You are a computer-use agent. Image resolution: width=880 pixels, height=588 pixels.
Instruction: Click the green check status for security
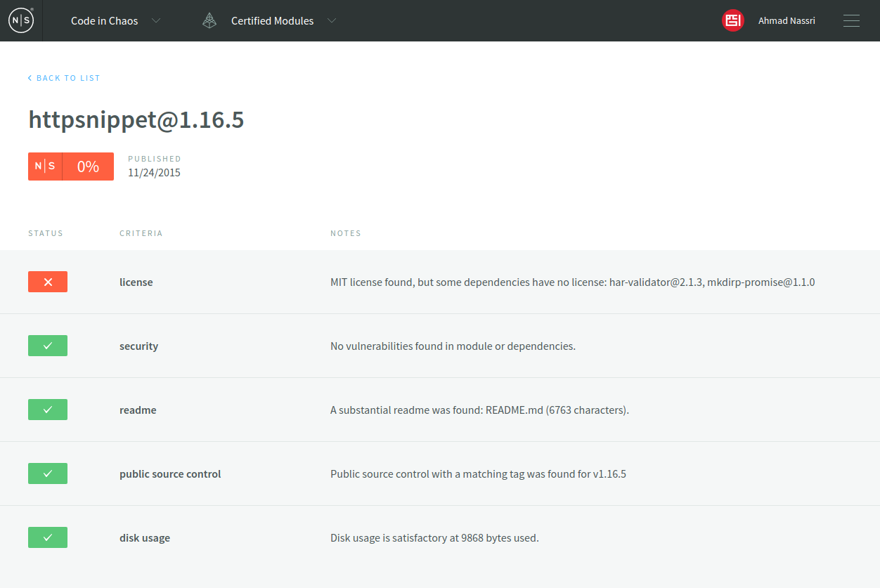point(48,346)
